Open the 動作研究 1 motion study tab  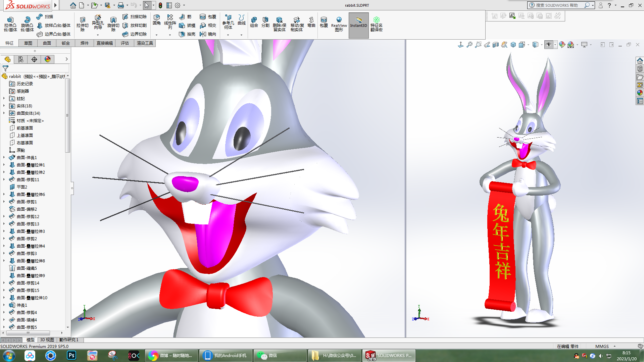[x=69, y=340]
